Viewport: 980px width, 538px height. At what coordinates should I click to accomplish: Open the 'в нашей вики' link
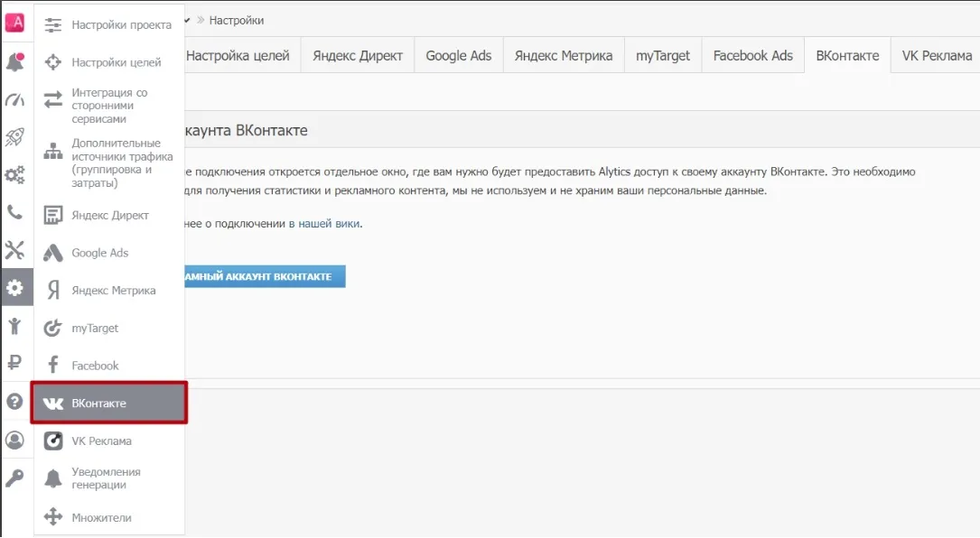pos(324,223)
